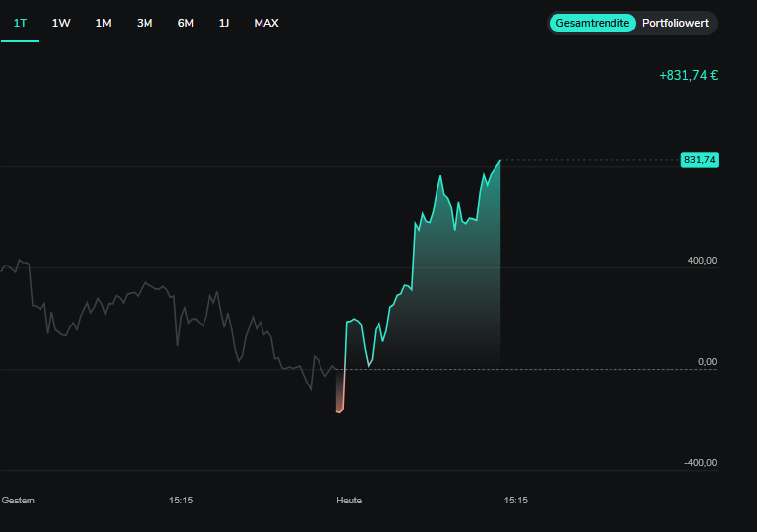
Task: Click the -400,00 y-axis label
Action: pyautogui.click(x=701, y=463)
